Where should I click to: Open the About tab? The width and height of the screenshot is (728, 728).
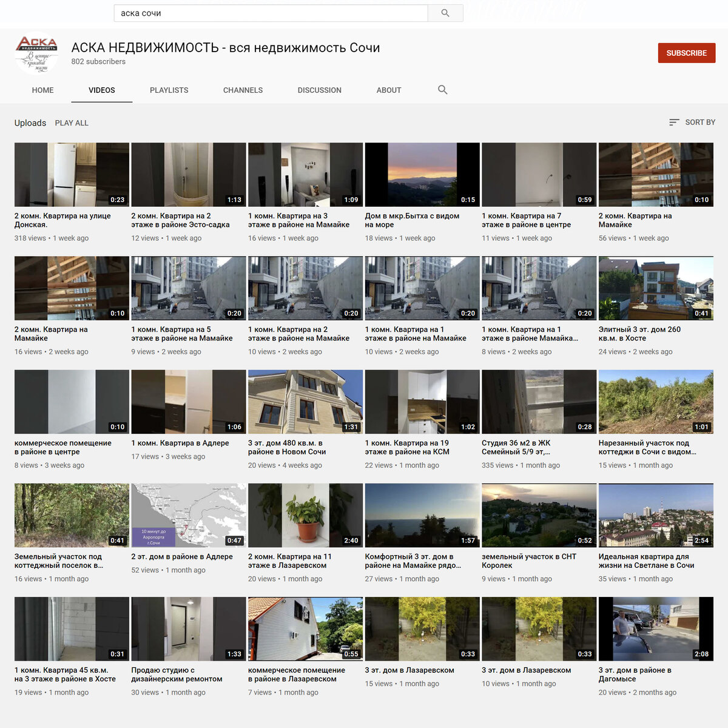tap(389, 90)
